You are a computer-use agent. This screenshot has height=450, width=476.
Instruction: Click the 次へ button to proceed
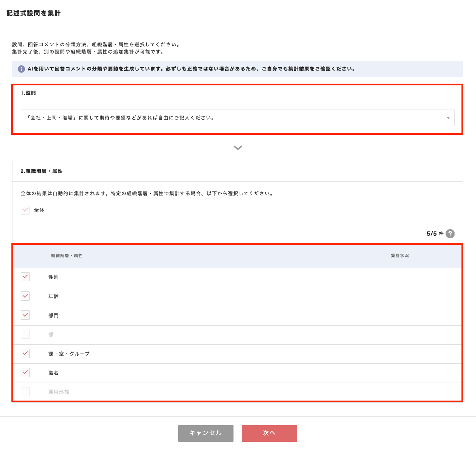[269, 433]
